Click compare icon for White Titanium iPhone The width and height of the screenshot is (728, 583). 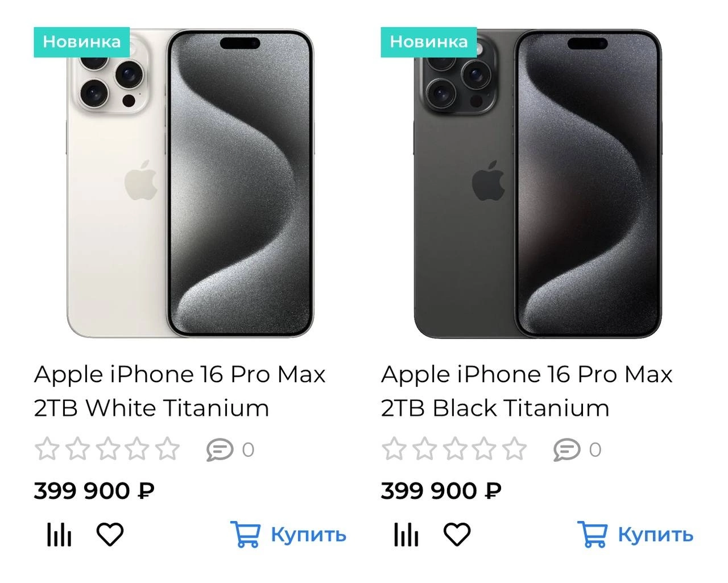pos(59,535)
